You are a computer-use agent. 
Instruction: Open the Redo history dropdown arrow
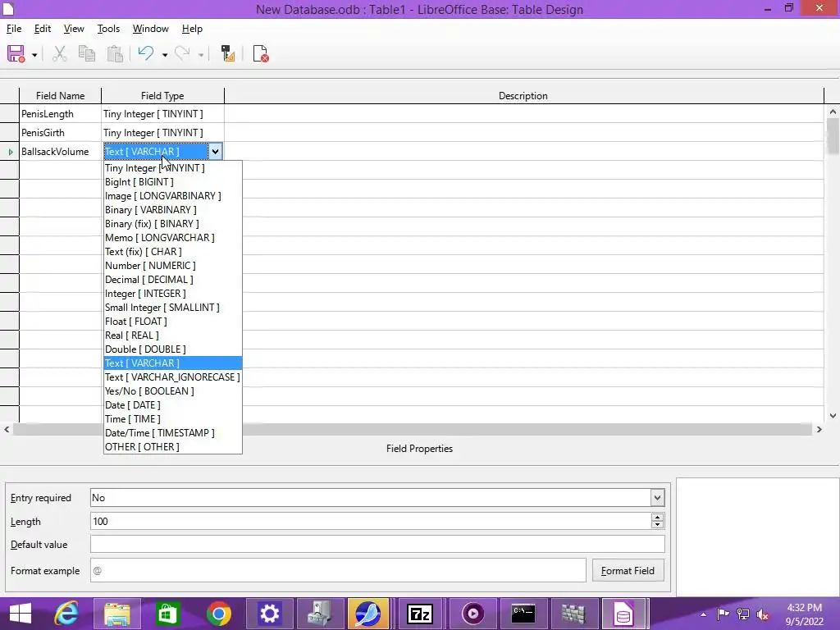coord(201,55)
